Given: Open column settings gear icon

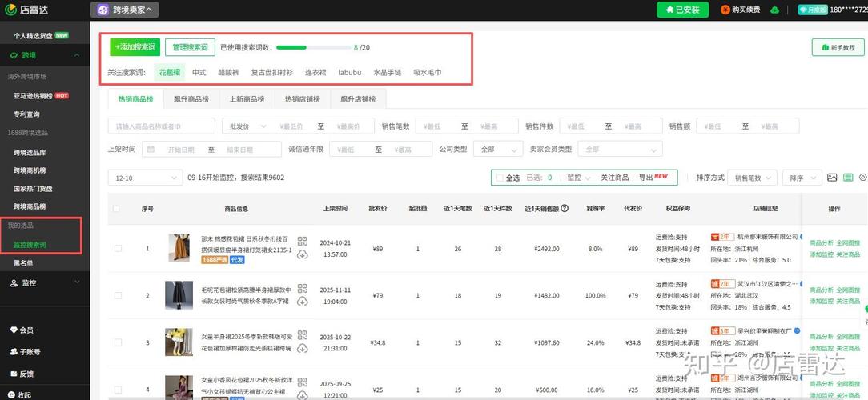Looking at the screenshot, I should [863, 178].
